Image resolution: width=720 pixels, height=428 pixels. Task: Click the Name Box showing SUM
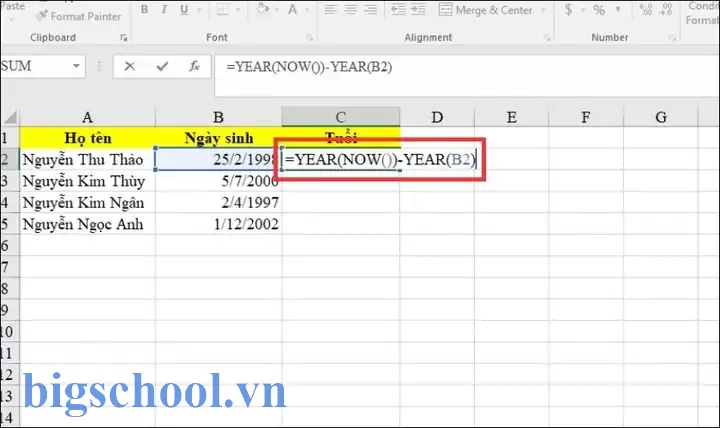[x=34, y=67]
